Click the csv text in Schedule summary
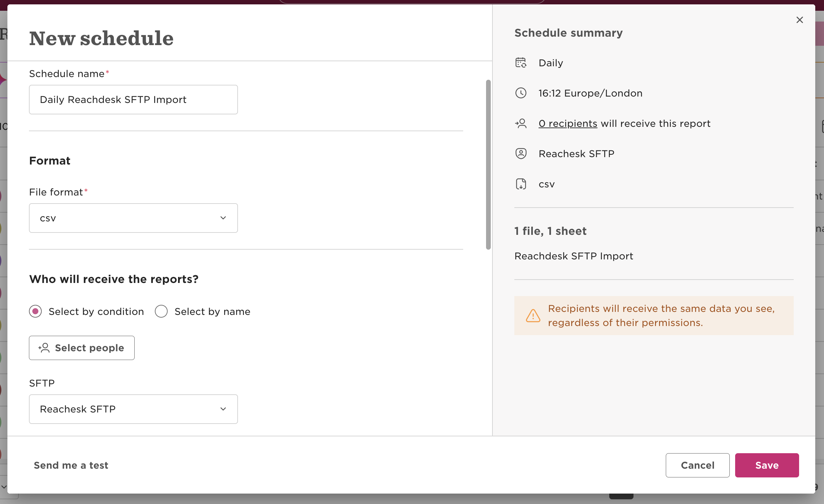 (x=547, y=184)
